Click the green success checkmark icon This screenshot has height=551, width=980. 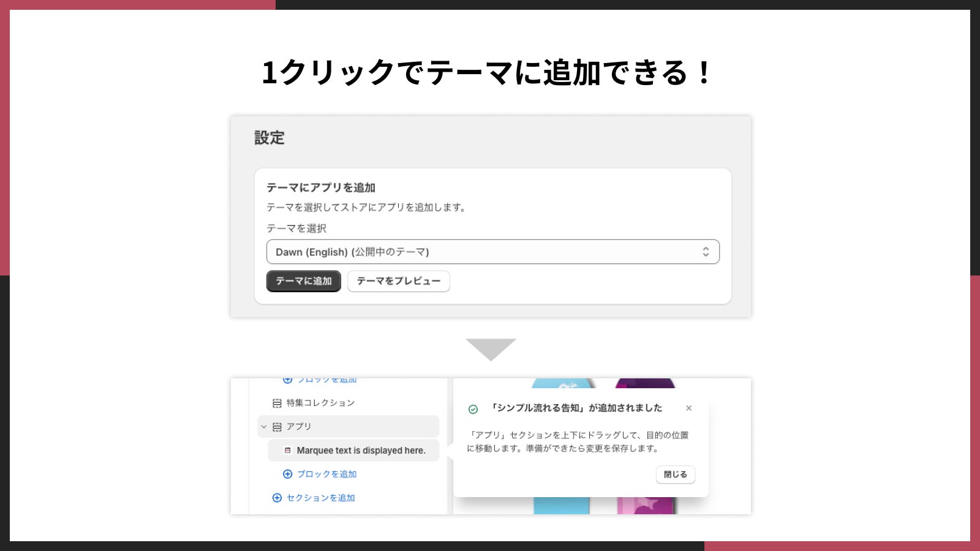click(x=473, y=409)
